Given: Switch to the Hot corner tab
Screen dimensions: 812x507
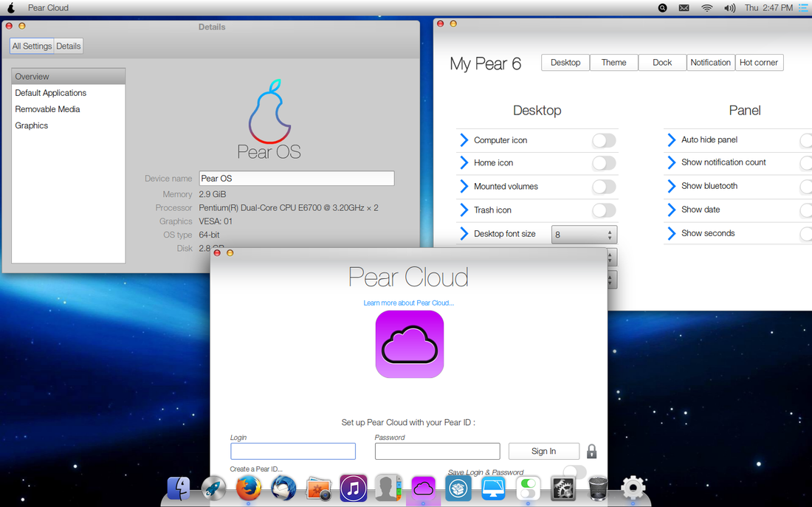Looking at the screenshot, I should point(759,62).
